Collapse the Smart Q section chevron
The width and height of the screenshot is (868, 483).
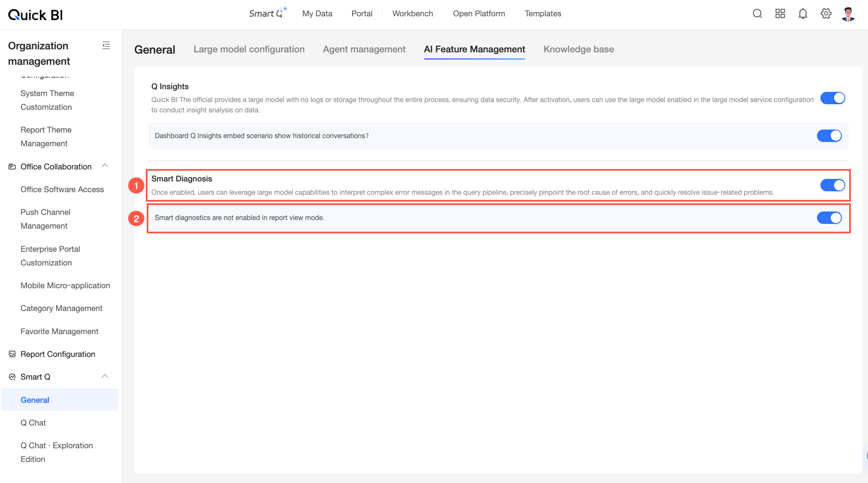point(105,377)
